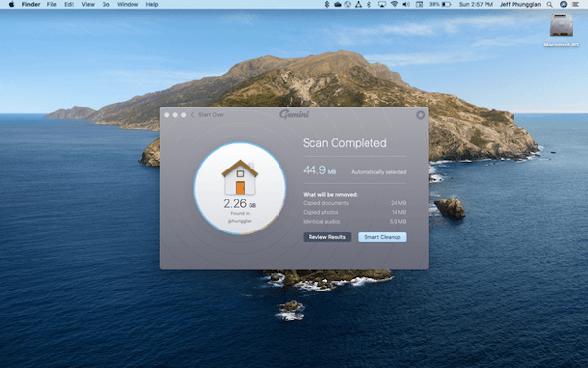Open the Notification Center icon
Screen dimensions: 588x368
tap(575, 5)
